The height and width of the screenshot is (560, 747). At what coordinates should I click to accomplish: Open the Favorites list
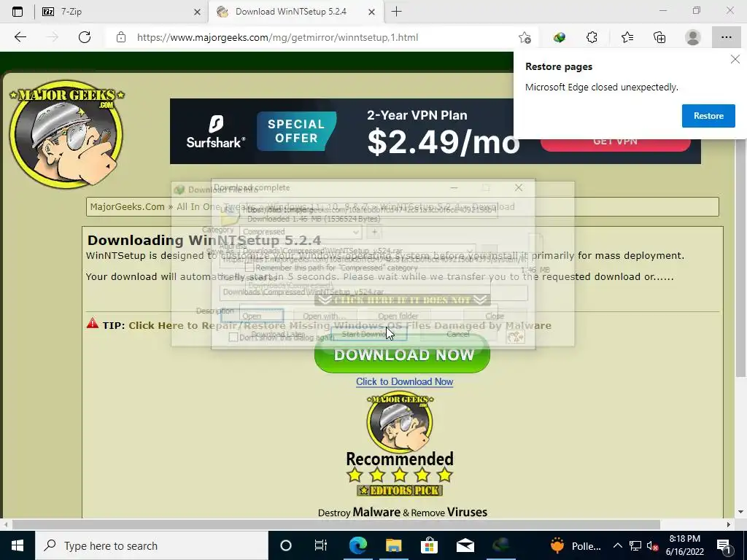[x=627, y=37]
